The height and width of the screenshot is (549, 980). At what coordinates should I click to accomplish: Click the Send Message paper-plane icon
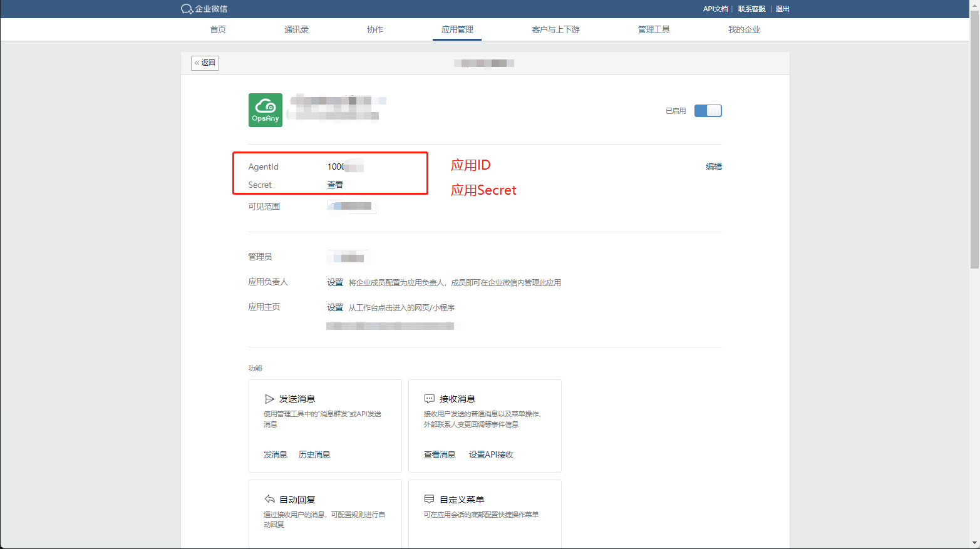[269, 399]
